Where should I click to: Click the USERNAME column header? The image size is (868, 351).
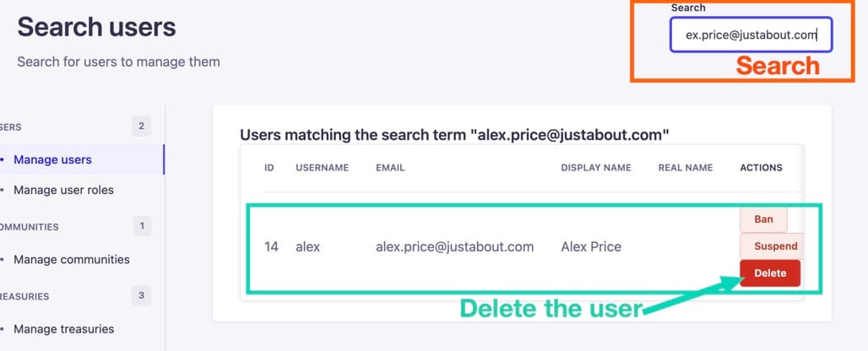(x=322, y=168)
